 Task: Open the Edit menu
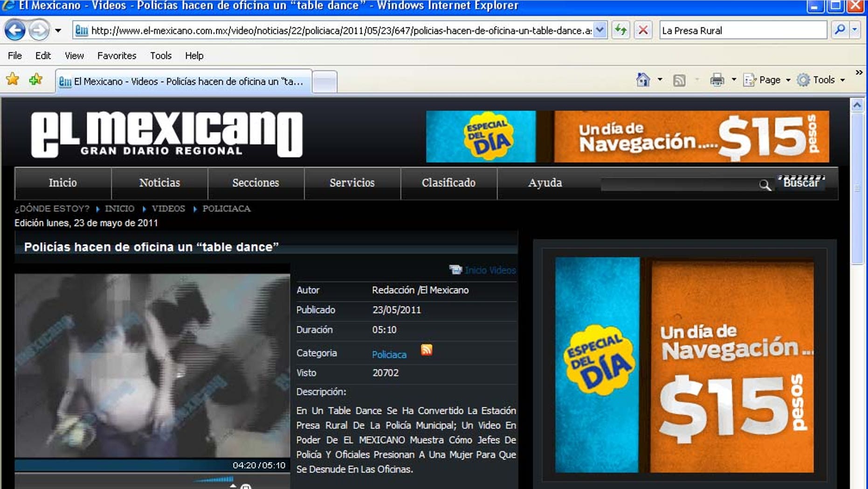43,56
